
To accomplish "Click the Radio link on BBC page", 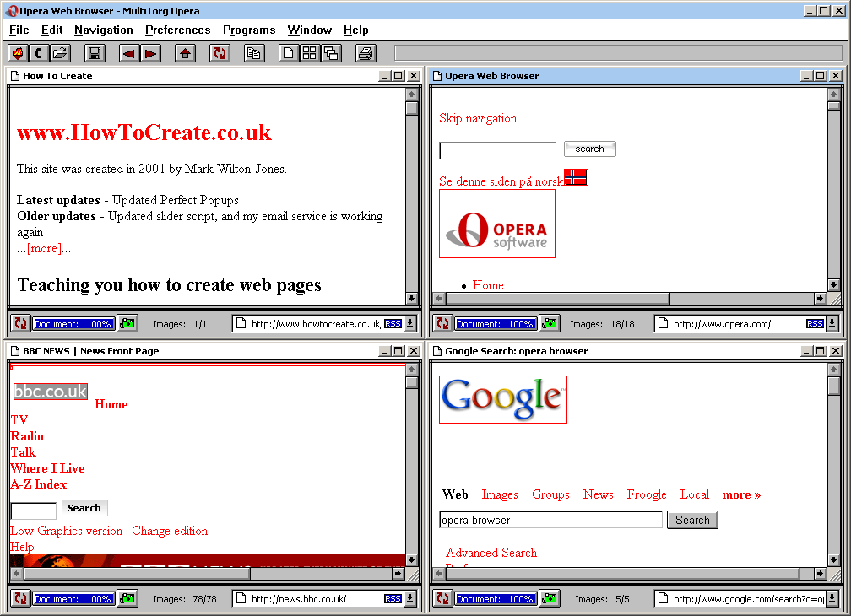I will (x=27, y=436).
